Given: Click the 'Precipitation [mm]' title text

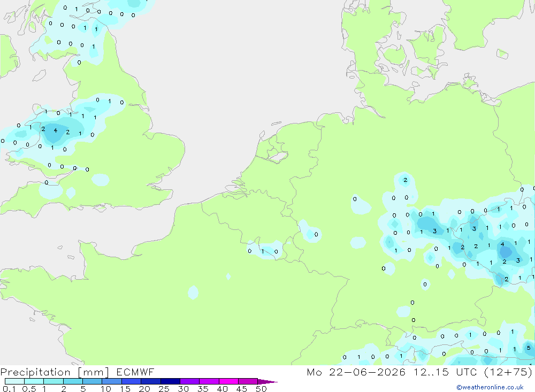Looking at the screenshot, I should click(x=55, y=372).
